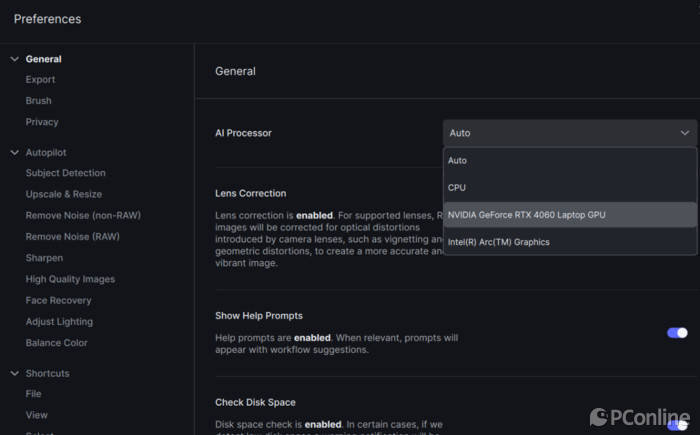Open Privacy settings
The width and height of the screenshot is (700, 435).
click(42, 122)
